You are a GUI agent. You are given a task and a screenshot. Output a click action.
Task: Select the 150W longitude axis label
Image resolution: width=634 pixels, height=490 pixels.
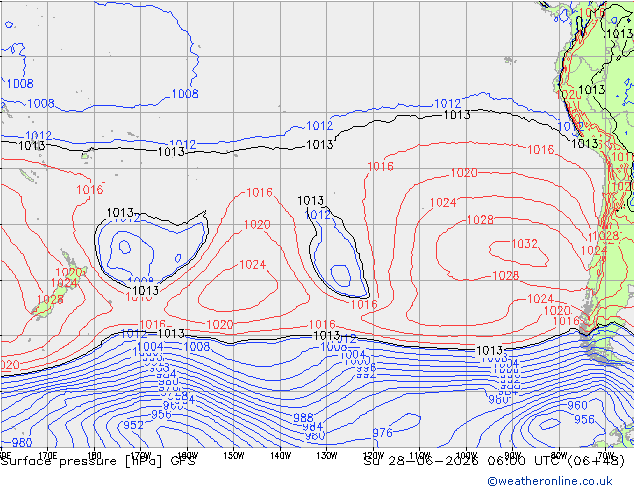(x=234, y=456)
